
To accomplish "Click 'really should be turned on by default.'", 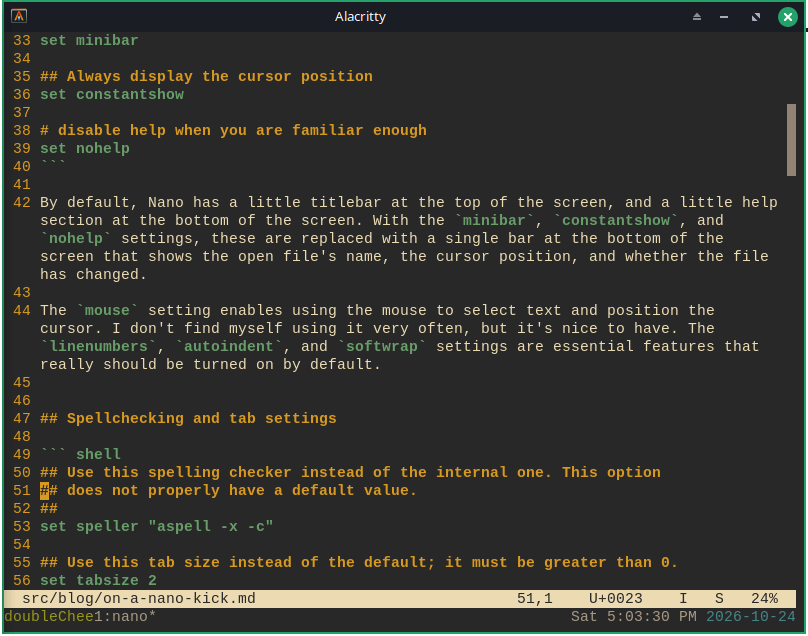I will pos(210,364).
